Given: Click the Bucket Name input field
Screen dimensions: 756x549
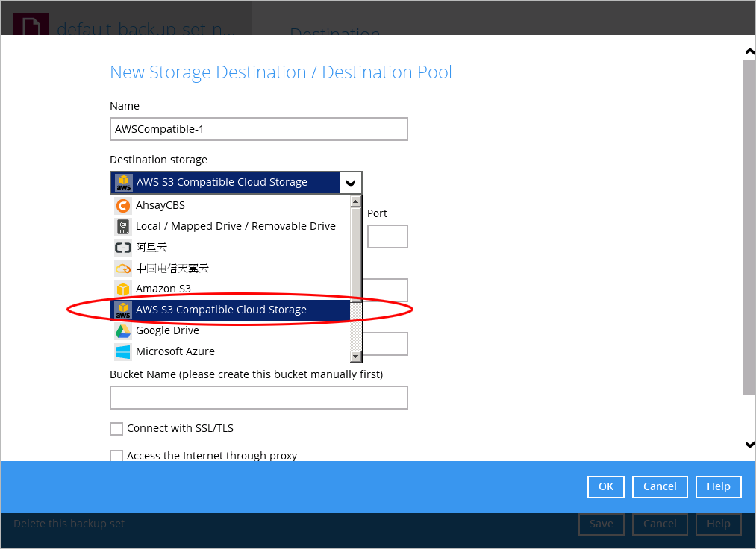Looking at the screenshot, I should 258,398.
